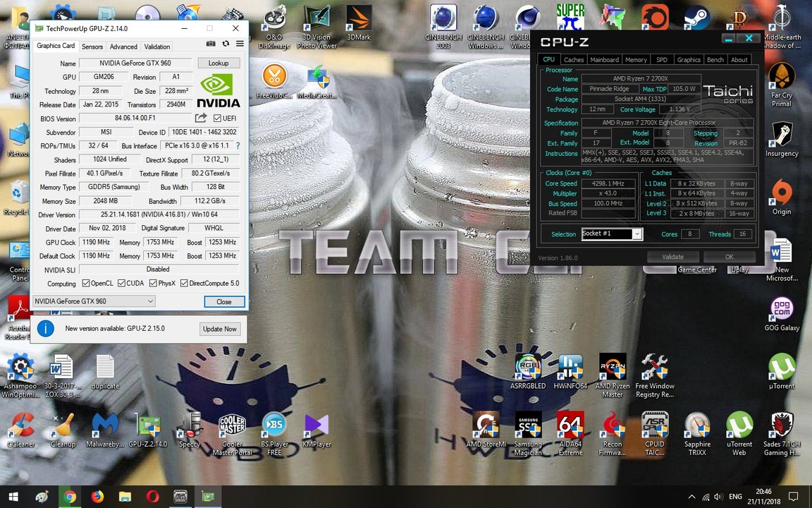Open the KMPlayer desktop icon
Image resolution: width=812 pixels, height=508 pixels.
click(316, 429)
